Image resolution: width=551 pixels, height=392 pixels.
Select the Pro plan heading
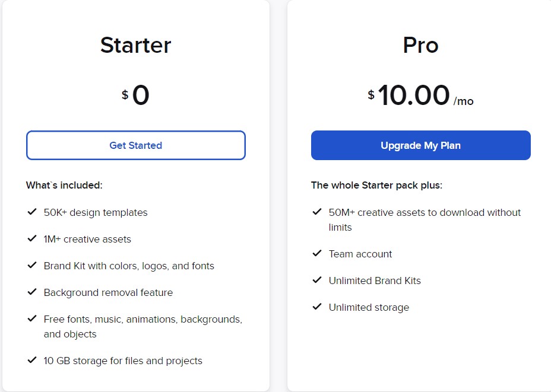tap(420, 45)
